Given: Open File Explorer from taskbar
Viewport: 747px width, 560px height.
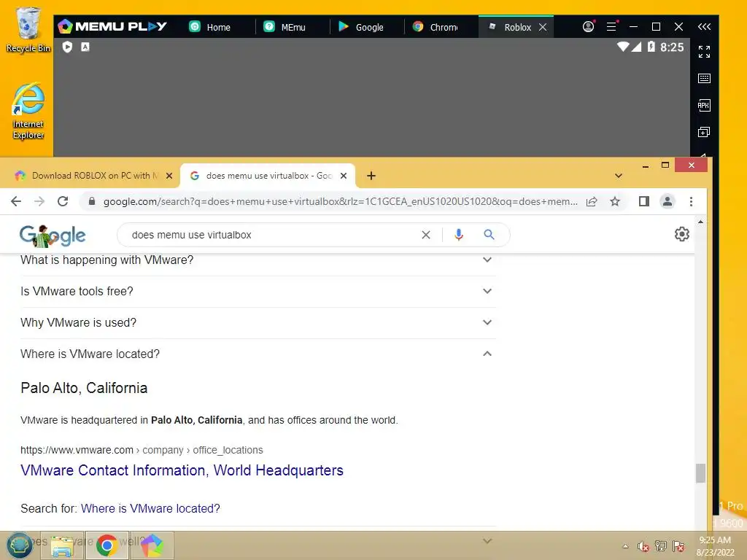Looking at the screenshot, I should pos(62,545).
